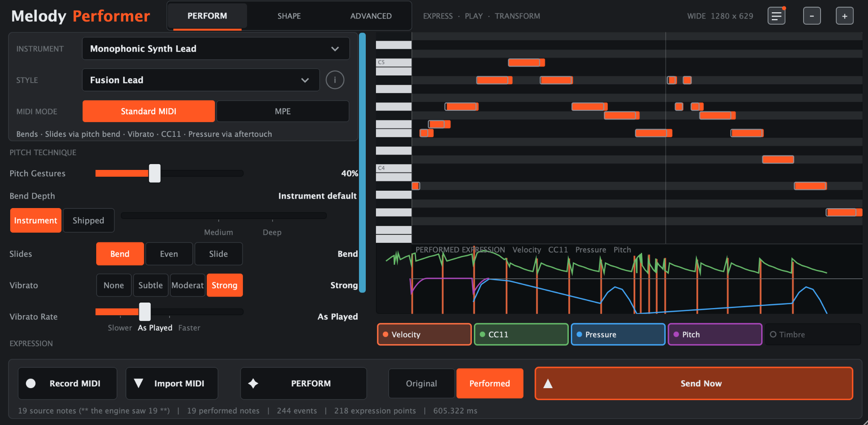This screenshot has height=425, width=868.
Task: Set Vibrato to Strong
Action: tap(225, 285)
